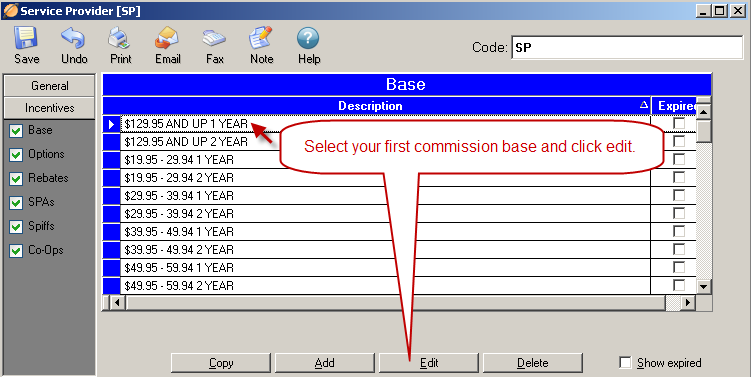Toggle the SPAs incentive checkbox
Image resolution: width=751 pixels, height=377 pixels.
(16, 203)
